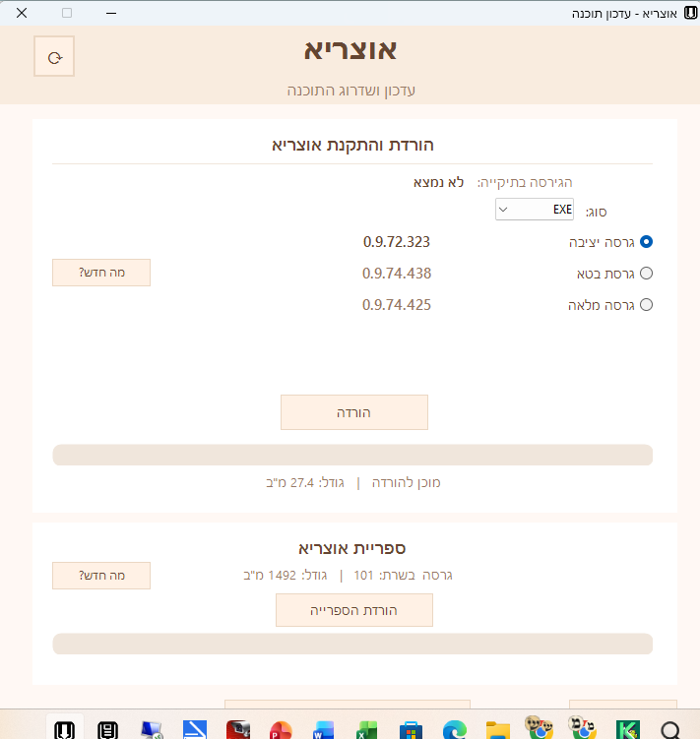Open PowerPoint from the taskbar
700x739 pixels.
[281, 730]
